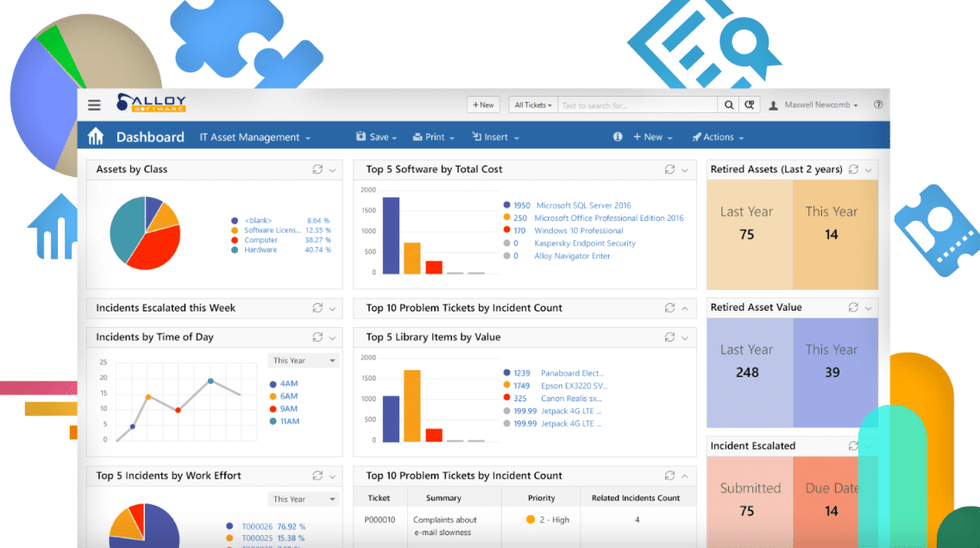This screenshot has width=980, height=548.
Task: Open the IT Asset Management dashboard selector
Action: (x=255, y=137)
